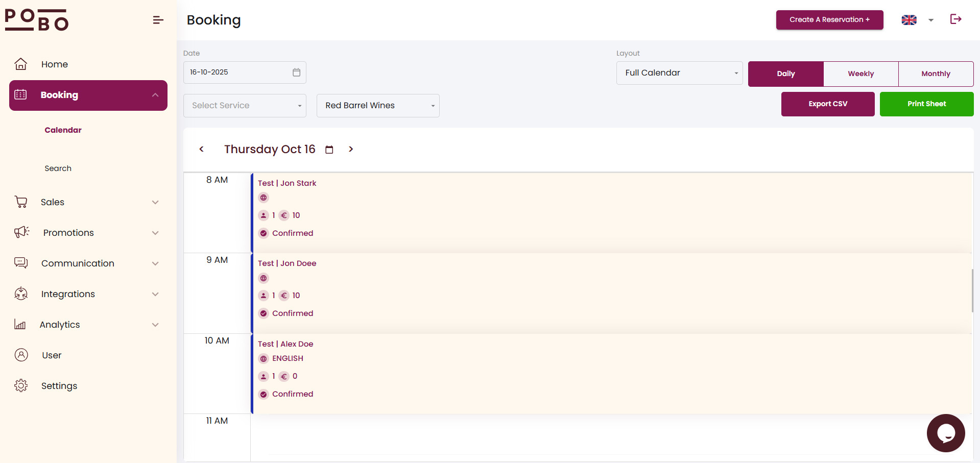Switch to the Monthly view
This screenshot has width=980, height=463.
(x=936, y=74)
